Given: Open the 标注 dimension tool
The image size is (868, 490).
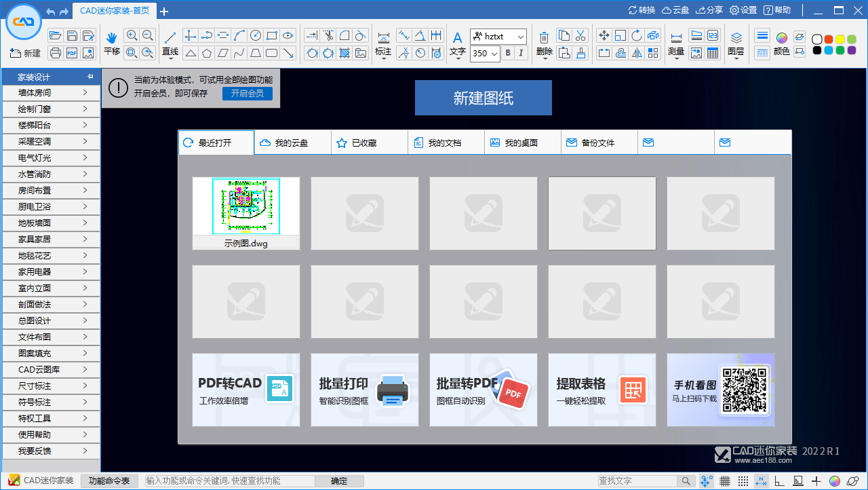Looking at the screenshot, I should (383, 43).
